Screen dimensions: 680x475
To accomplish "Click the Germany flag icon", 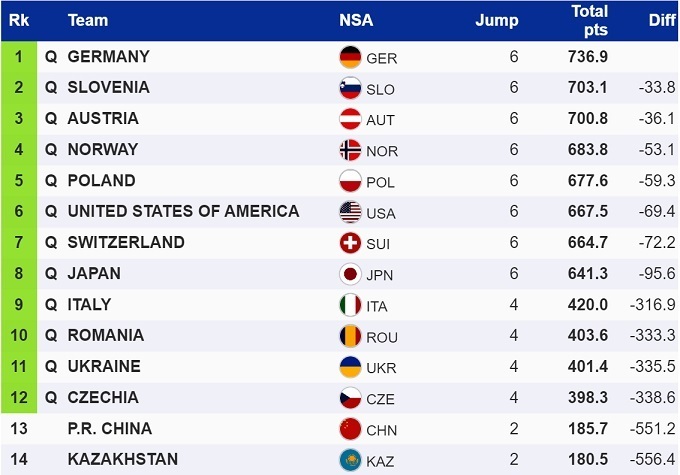I will click(350, 57).
